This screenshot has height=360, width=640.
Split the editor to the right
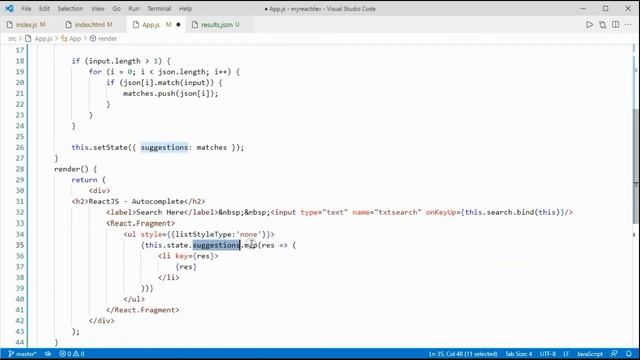click(x=616, y=24)
